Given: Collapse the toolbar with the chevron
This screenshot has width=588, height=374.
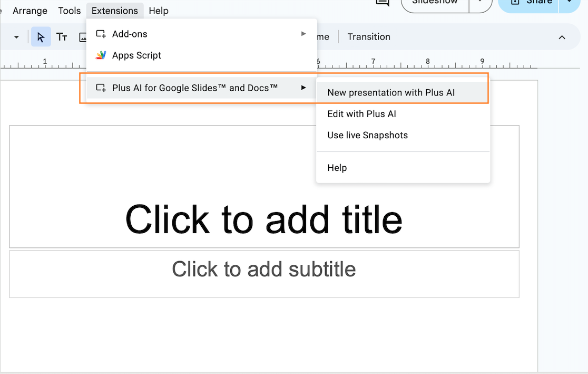Looking at the screenshot, I should (x=562, y=37).
